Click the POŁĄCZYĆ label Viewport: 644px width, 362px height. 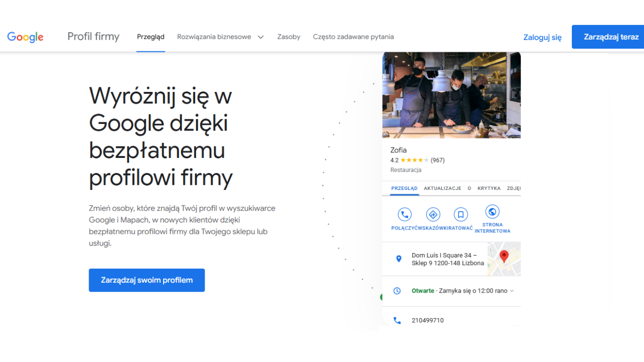pyautogui.click(x=405, y=228)
